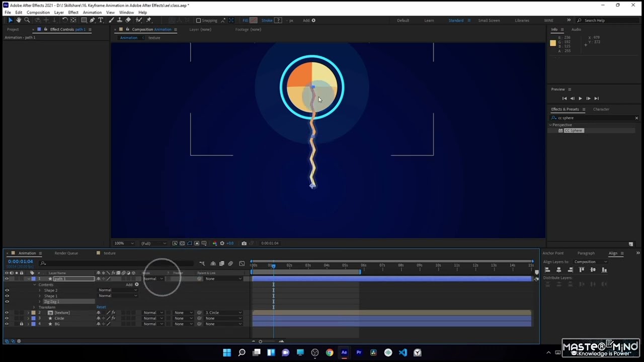This screenshot has width=644, height=362.
Task: Click the Add contents arrow for path 1
Action: click(136, 285)
